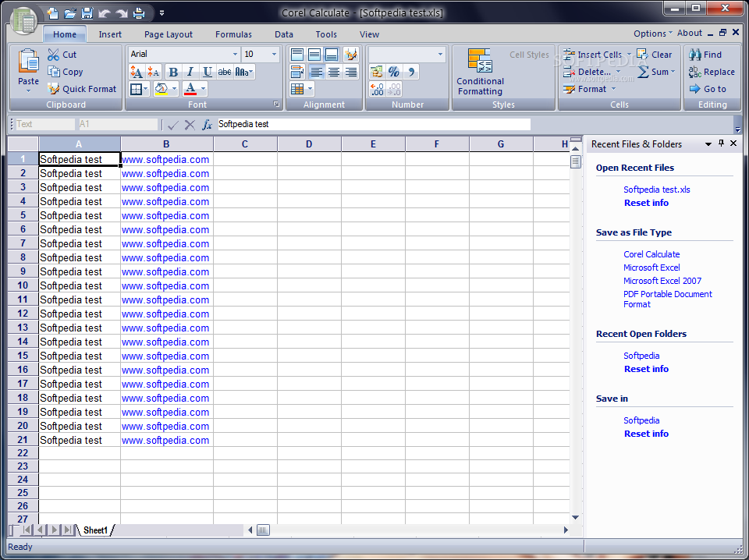Switch to the Data tab
749x560 pixels.
point(284,34)
